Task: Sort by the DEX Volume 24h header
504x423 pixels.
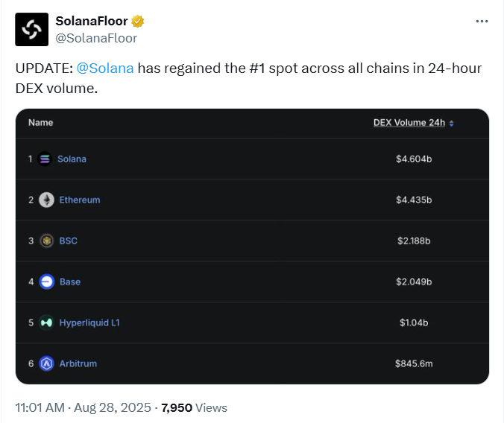Action: 409,123
